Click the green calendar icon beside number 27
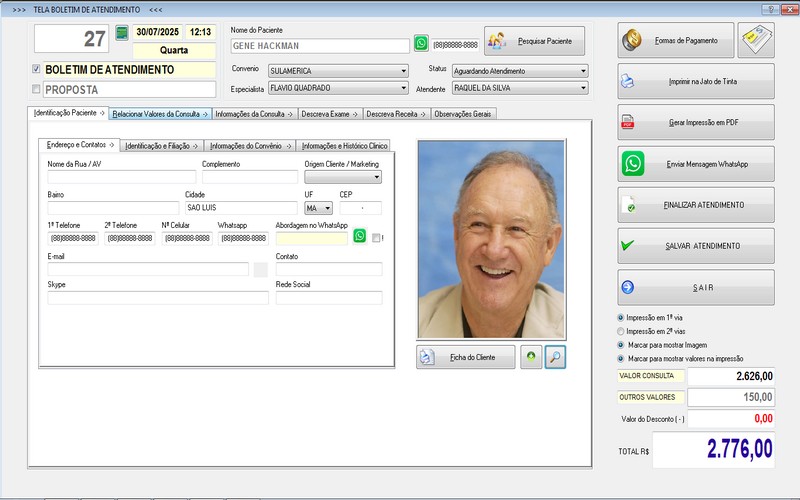The image size is (800, 500). click(122, 33)
